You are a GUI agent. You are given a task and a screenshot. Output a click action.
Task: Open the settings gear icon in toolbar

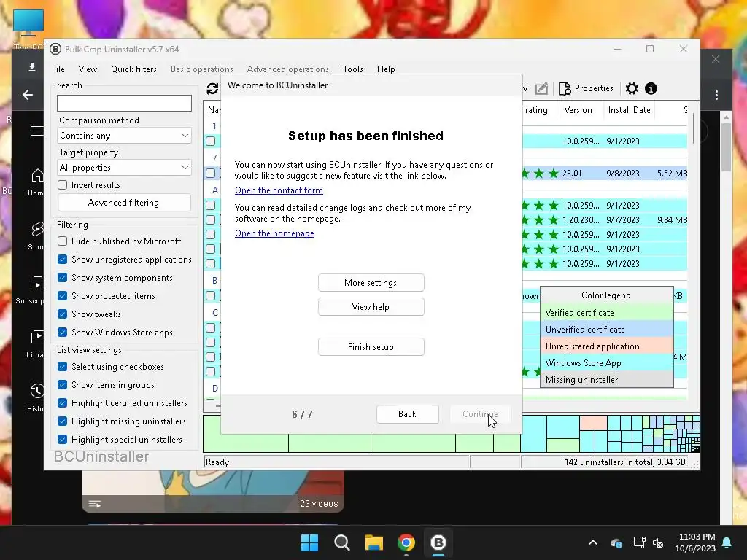[x=632, y=88]
